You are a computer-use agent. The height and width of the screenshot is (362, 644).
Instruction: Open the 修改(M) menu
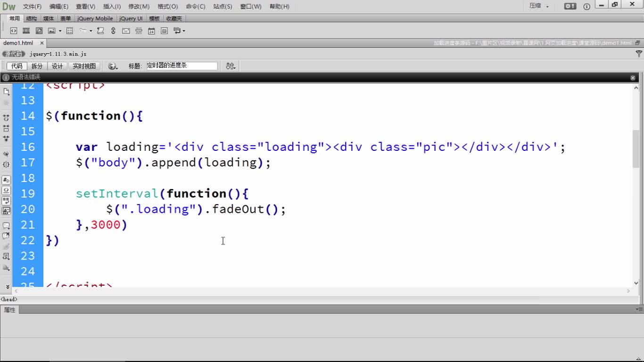139,7
